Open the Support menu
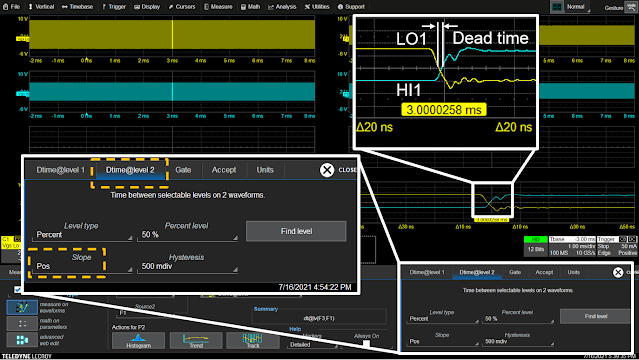Image resolution: width=639 pixels, height=360 pixels. point(351,7)
